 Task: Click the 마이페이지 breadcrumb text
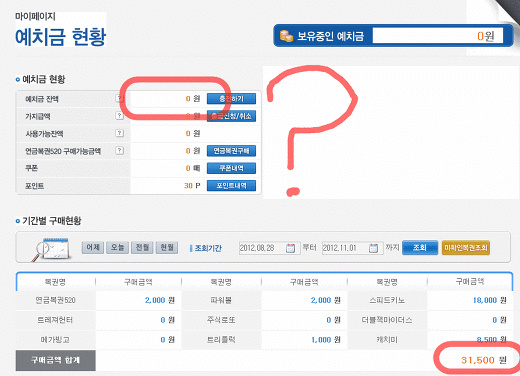(x=35, y=16)
